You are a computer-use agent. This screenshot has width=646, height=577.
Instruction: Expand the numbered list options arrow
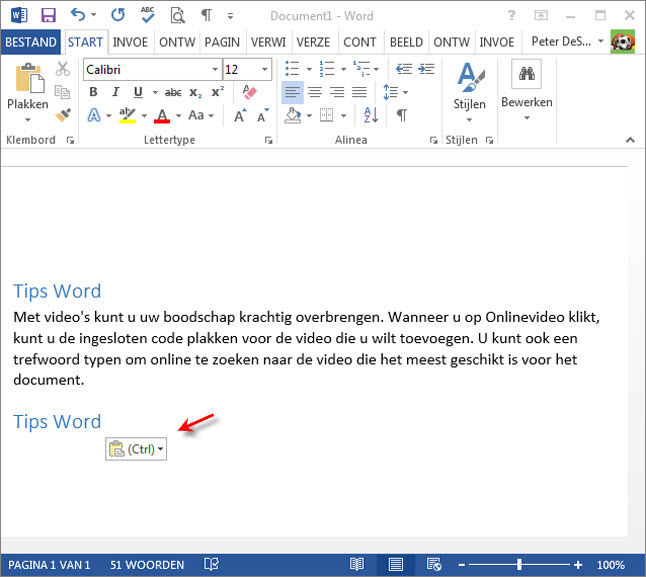343,69
